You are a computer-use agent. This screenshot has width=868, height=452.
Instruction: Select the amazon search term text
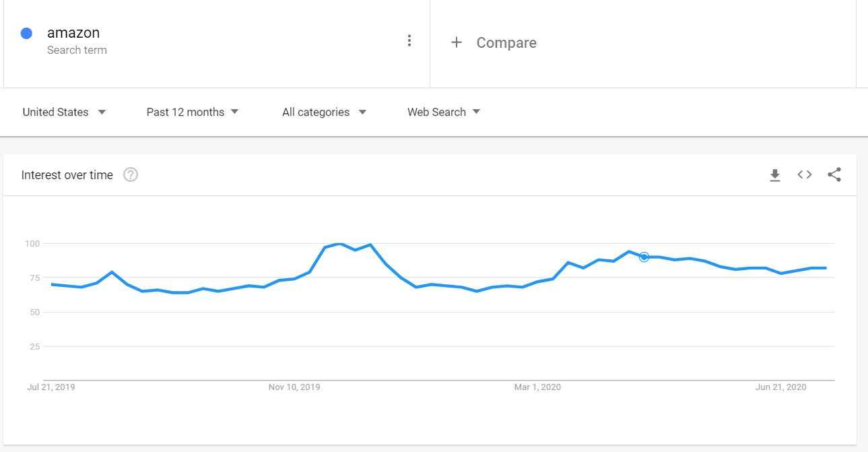coord(73,32)
